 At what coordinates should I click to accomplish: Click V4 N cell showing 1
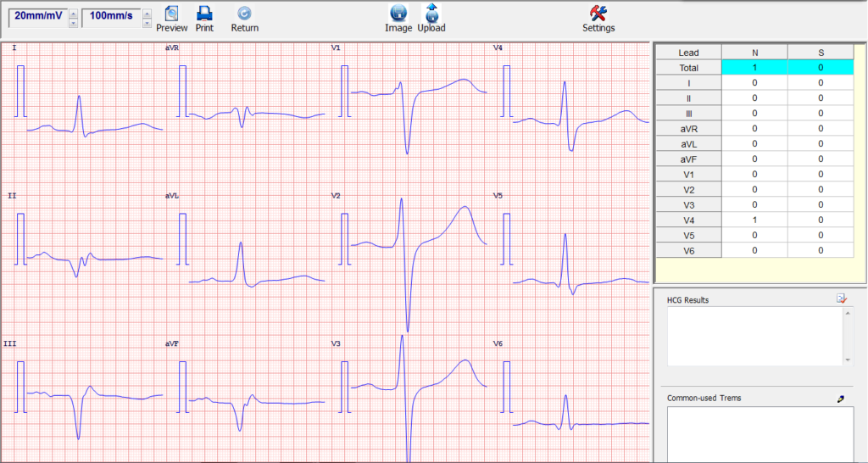[x=754, y=220]
